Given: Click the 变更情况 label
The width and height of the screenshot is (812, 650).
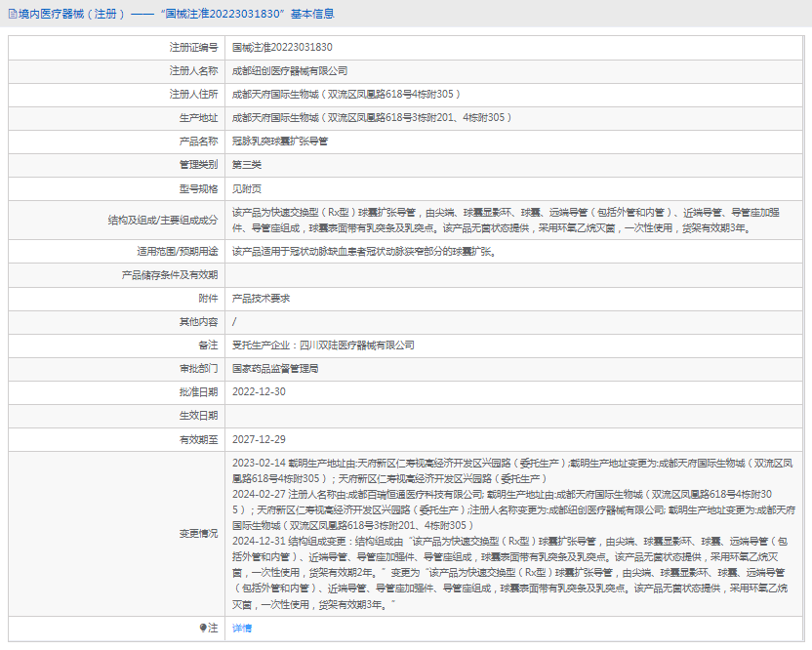Looking at the screenshot, I should tap(198, 534).
